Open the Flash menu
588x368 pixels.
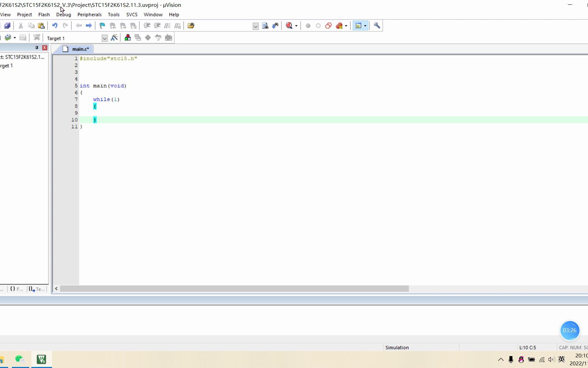[44, 15]
